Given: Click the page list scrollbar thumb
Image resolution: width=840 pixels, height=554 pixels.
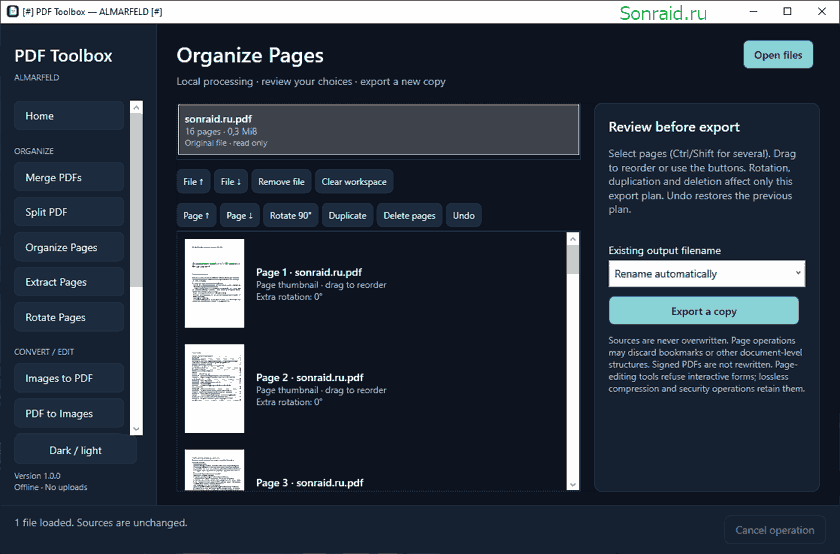Looking at the screenshot, I should click(573, 260).
